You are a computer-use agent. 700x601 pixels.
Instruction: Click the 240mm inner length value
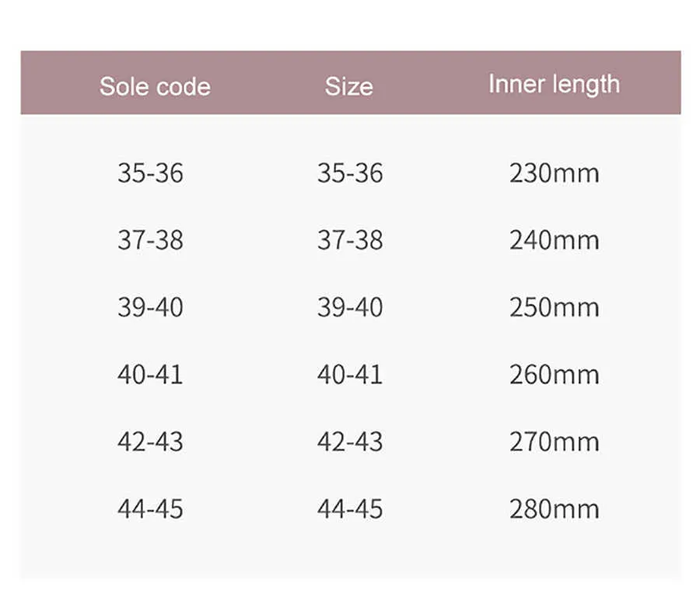555,240
